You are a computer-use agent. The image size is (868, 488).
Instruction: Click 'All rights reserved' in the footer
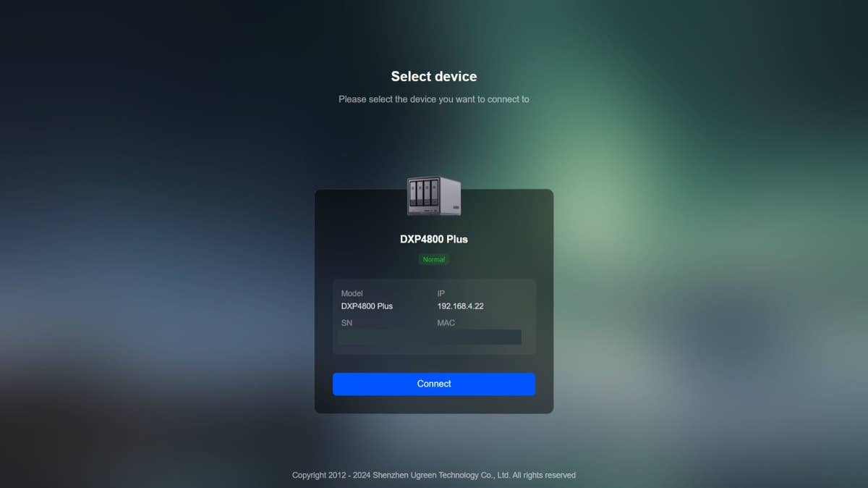pyautogui.click(x=544, y=475)
